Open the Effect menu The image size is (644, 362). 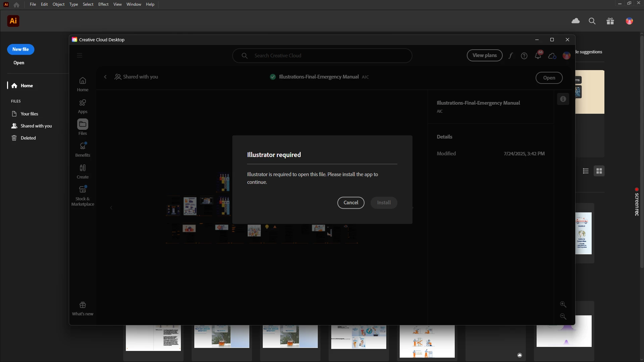pos(103,4)
